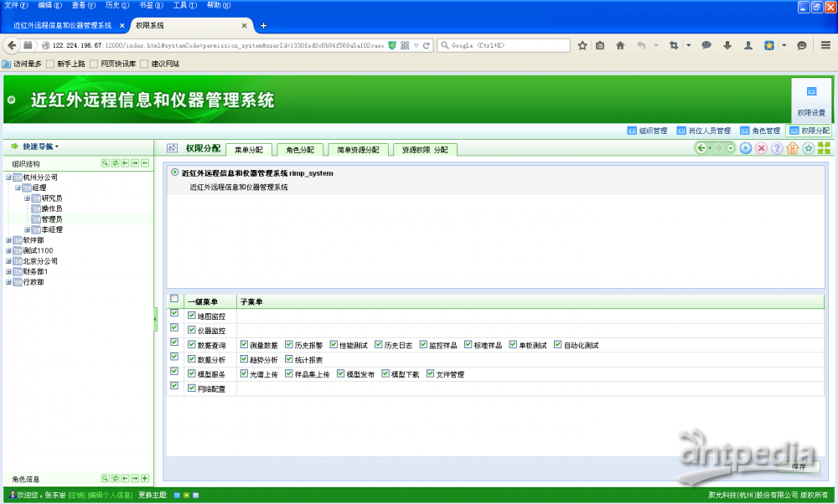Switch to the 角色分配 tab
Screen dimensions: 838x504
pos(299,150)
